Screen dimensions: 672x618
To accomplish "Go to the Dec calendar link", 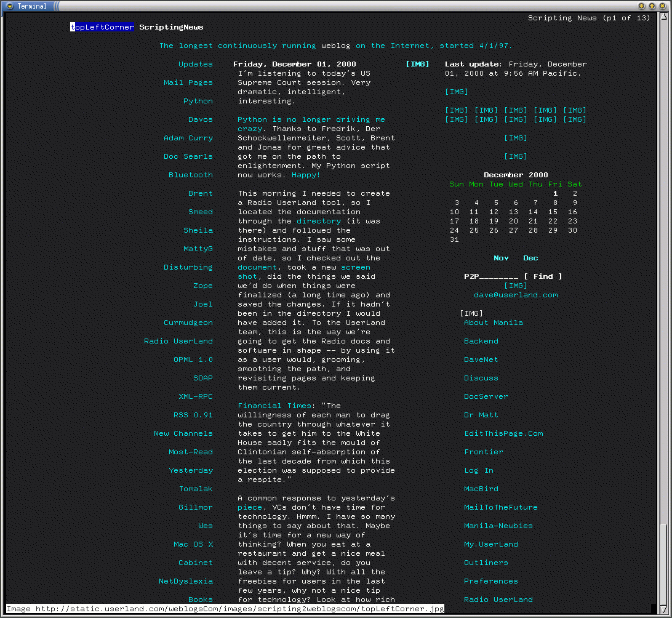I will point(530,258).
